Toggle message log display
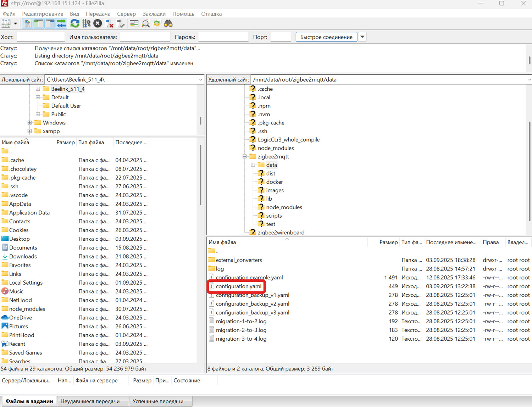The height and width of the screenshot is (407, 532). click(x=27, y=24)
